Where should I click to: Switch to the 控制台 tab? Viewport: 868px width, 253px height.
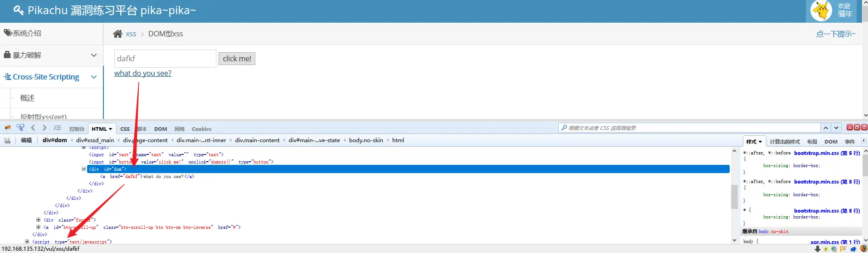pos(77,129)
